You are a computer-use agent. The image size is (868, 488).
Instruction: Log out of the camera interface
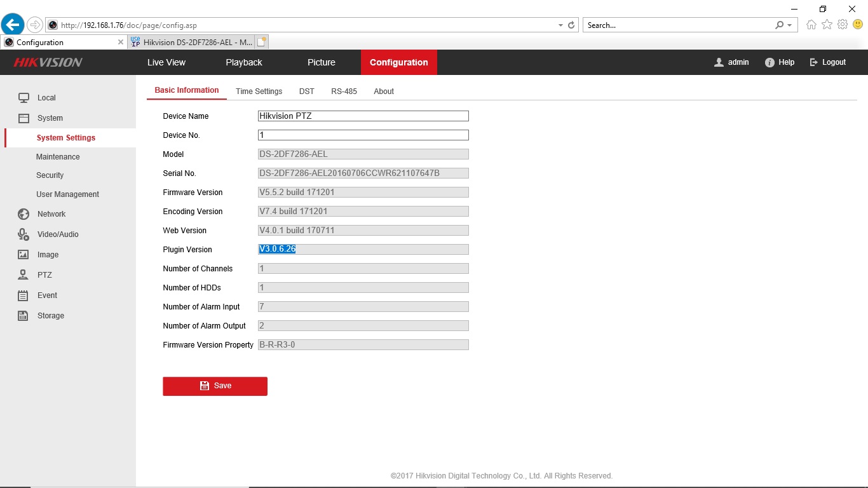(827, 62)
